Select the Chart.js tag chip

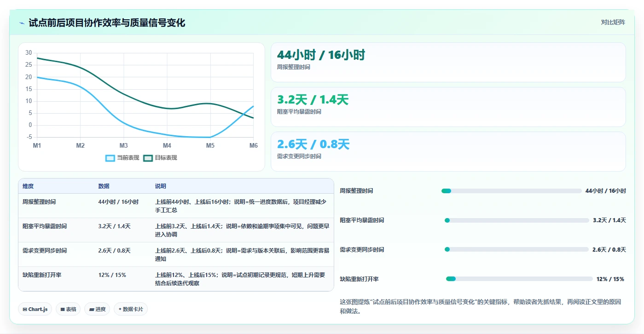[x=35, y=309]
